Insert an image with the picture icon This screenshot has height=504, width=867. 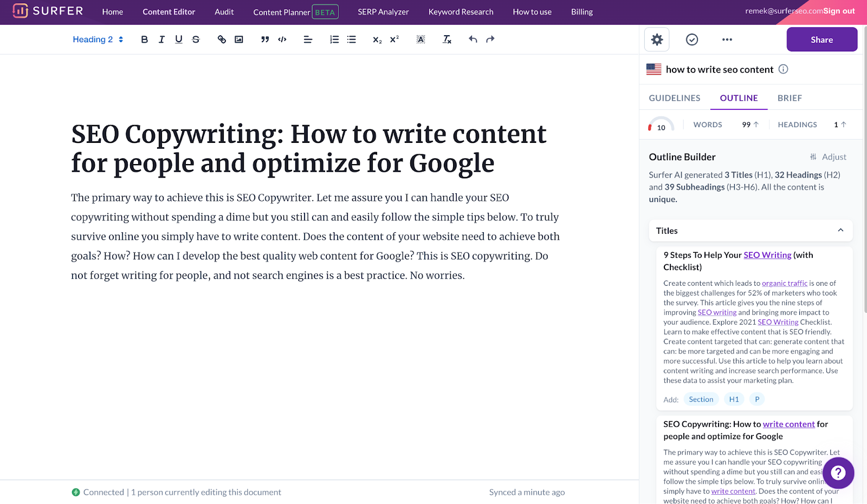[x=239, y=40]
